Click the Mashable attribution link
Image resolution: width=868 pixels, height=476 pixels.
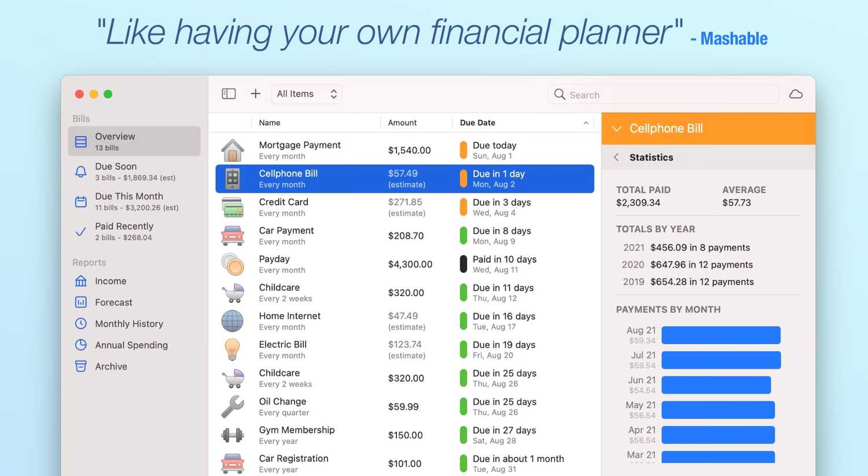[x=734, y=39]
